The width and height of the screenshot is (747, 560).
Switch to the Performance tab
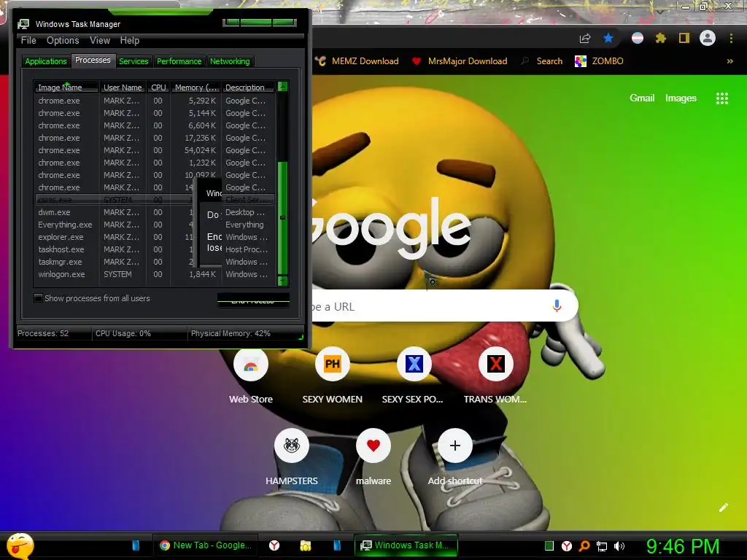(179, 61)
